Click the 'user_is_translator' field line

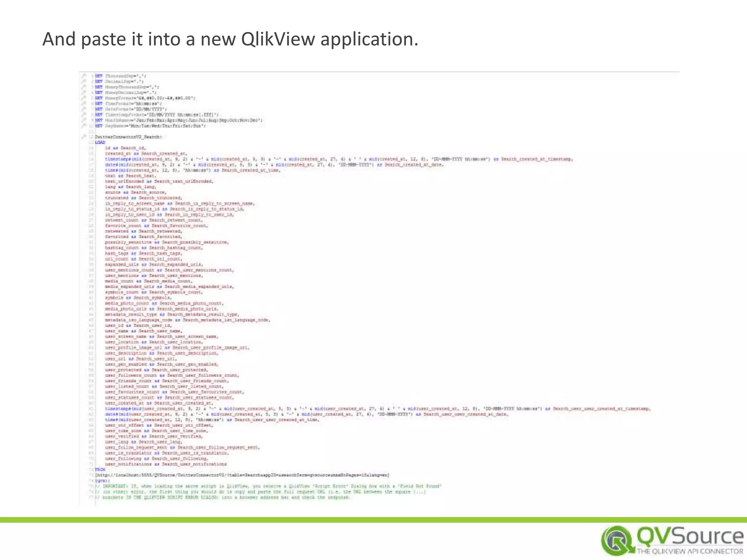pos(167,453)
